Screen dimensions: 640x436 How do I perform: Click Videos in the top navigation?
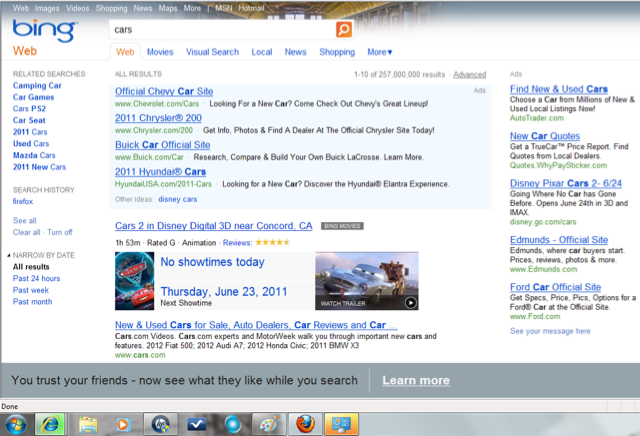click(x=78, y=8)
